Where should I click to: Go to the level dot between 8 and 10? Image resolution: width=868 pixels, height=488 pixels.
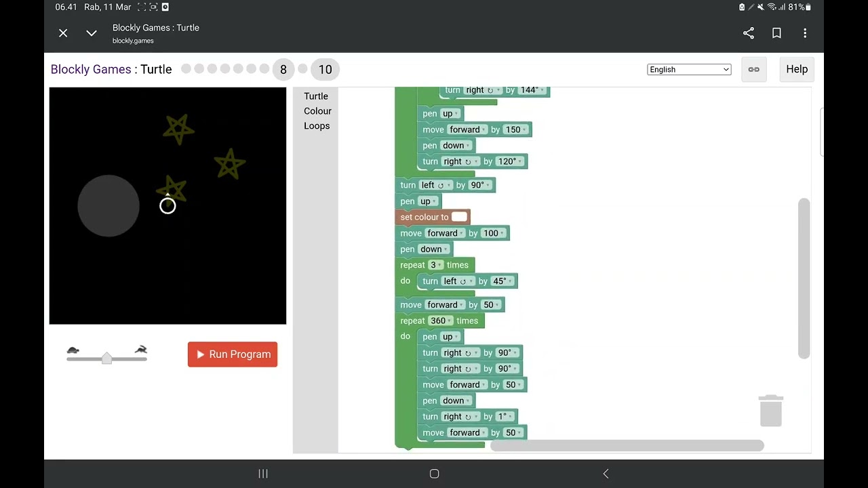303,69
